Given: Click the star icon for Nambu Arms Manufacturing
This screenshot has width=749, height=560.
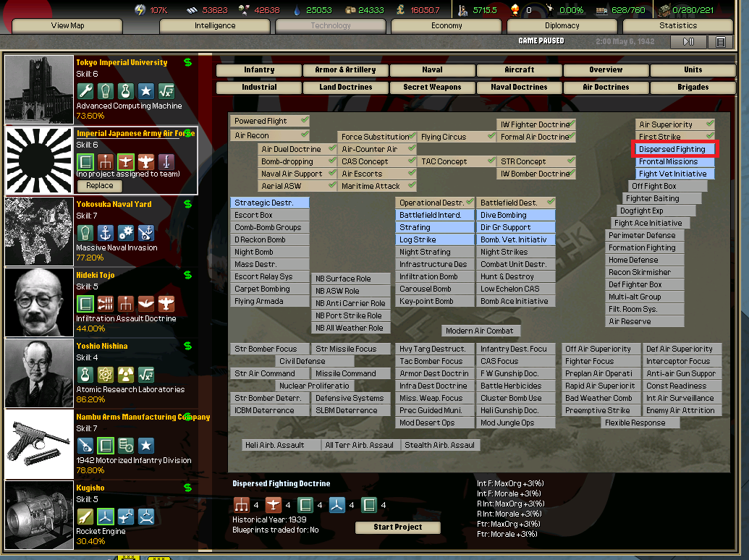Looking at the screenshot, I should (146, 446).
